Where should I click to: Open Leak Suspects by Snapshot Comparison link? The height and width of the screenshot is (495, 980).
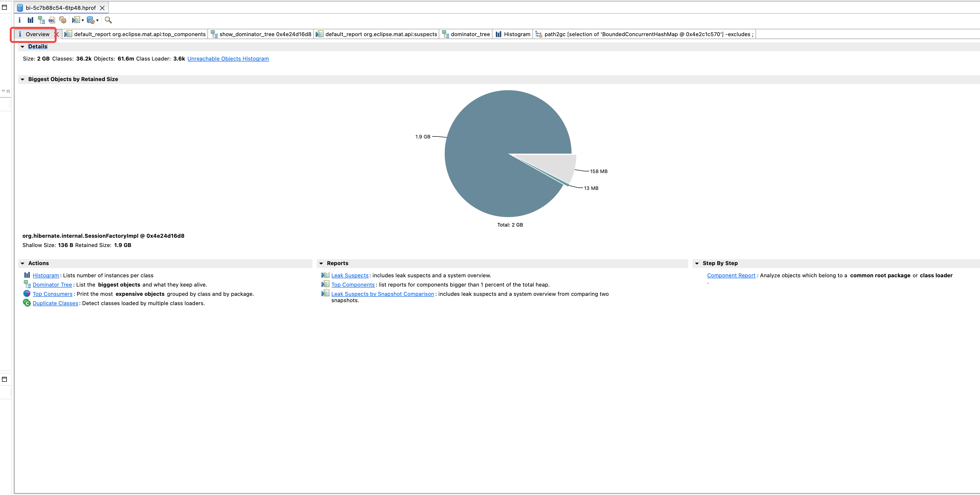(x=382, y=294)
